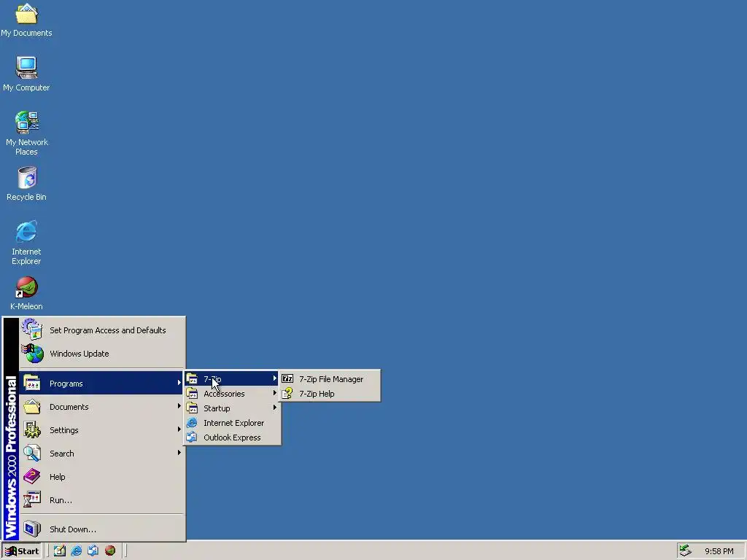This screenshot has height=560, width=747.
Task: Click the 7-Zip File Manager 7z icon
Action: pyautogui.click(x=287, y=378)
